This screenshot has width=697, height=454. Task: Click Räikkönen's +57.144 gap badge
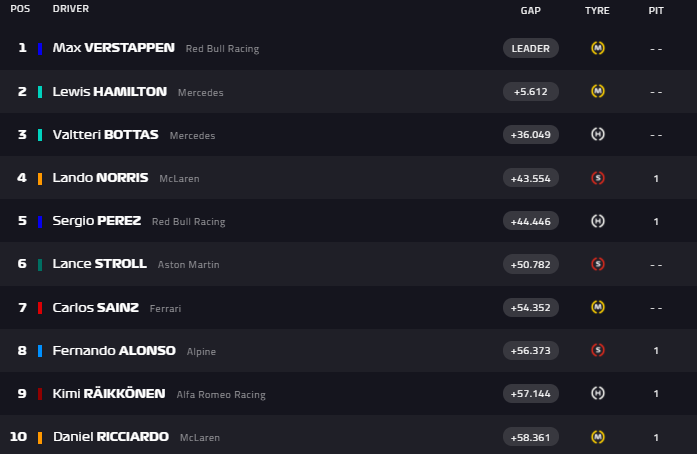pyautogui.click(x=531, y=393)
